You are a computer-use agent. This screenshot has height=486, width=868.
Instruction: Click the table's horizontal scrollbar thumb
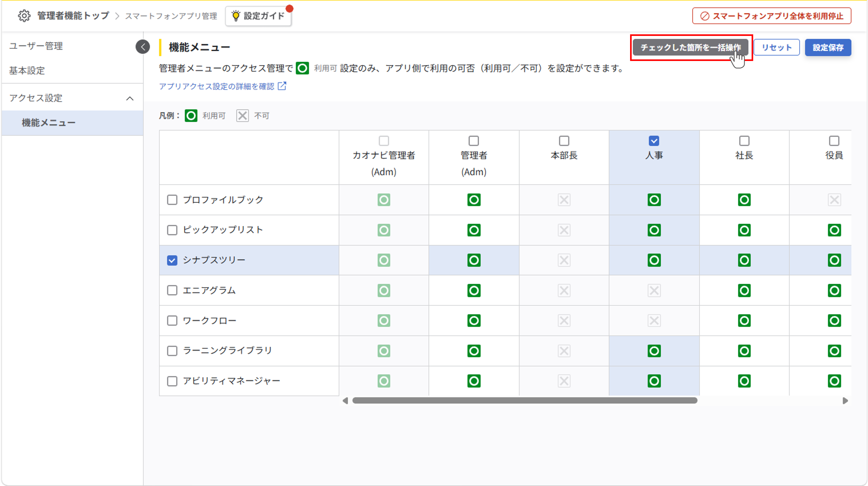coord(525,400)
